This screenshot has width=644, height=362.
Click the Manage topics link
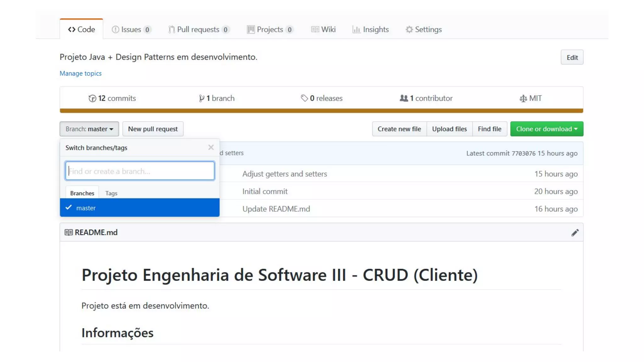coord(80,73)
